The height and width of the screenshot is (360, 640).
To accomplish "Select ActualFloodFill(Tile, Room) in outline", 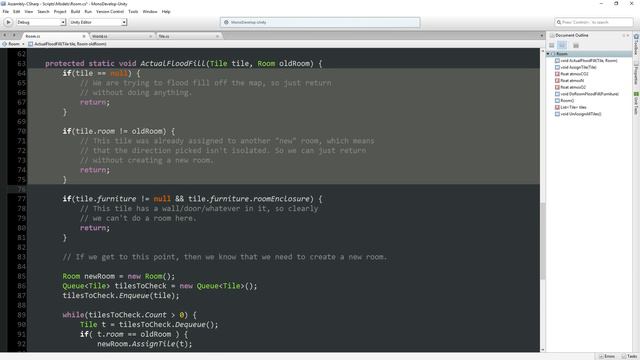I will (x=589, y=60).
